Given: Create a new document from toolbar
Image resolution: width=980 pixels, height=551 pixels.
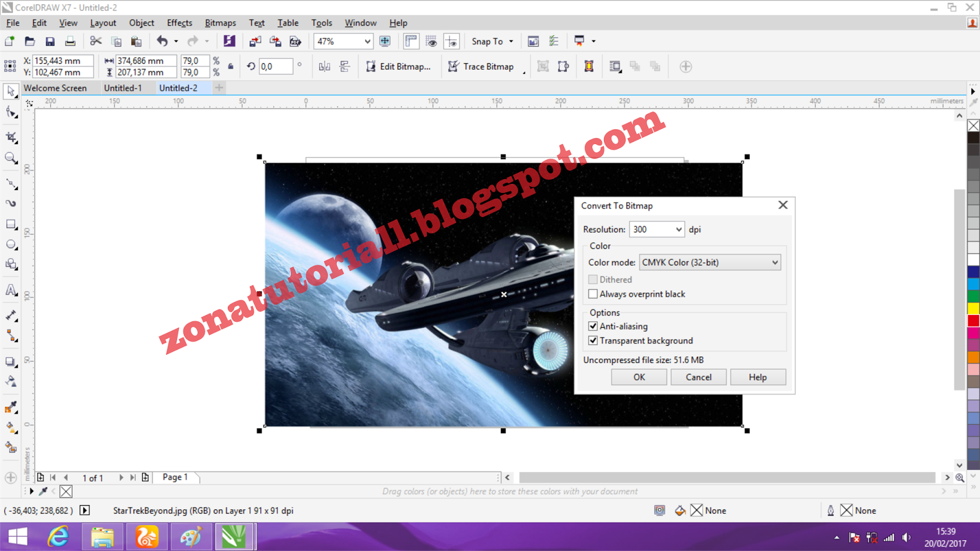Looking at the screenshot, I should 10,41.
